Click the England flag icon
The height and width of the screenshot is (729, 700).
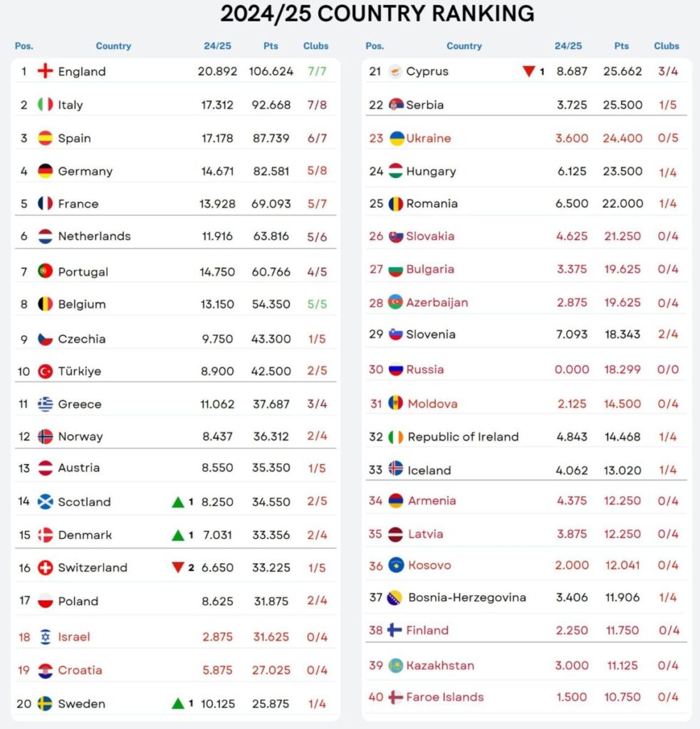[45, 71]
